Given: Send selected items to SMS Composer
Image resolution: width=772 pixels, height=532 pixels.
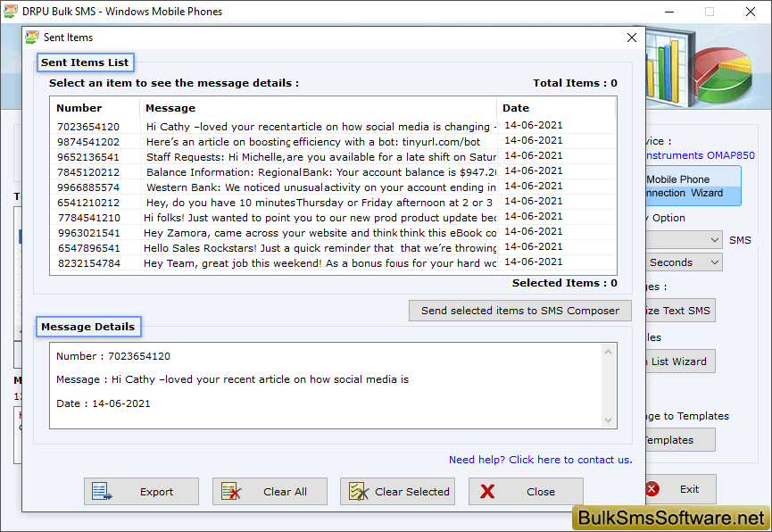Looking at the screenshot, I should (520, 311).
